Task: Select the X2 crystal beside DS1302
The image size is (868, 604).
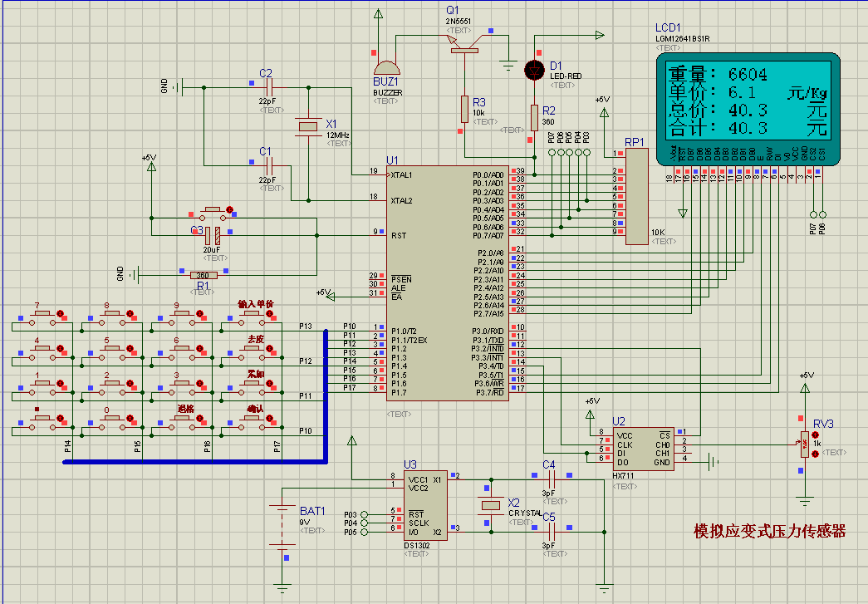Action: (x=490, y=505)
